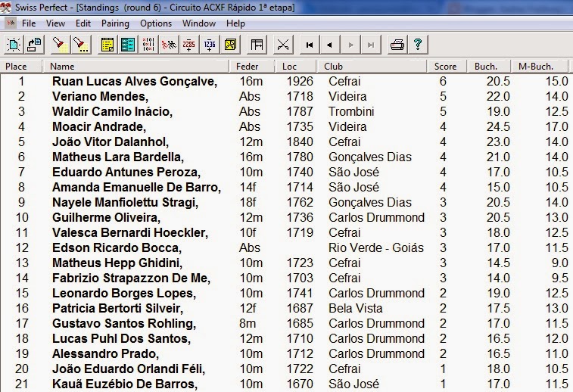Image resolution: width=573 pixels, height=392 pixels.
Task: Open the Options menu
Action: (156, 23)
